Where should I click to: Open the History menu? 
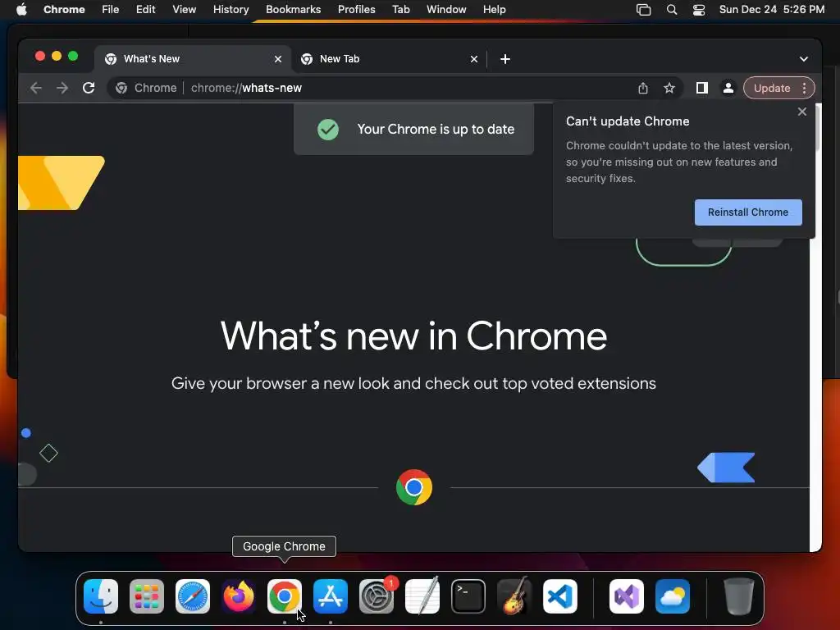(x=231, y=9)
